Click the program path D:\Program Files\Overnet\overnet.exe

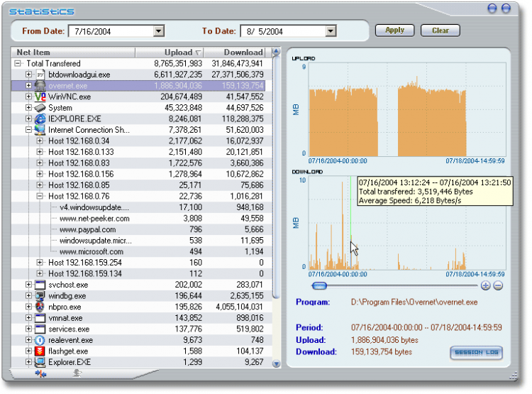coord(414,302)
